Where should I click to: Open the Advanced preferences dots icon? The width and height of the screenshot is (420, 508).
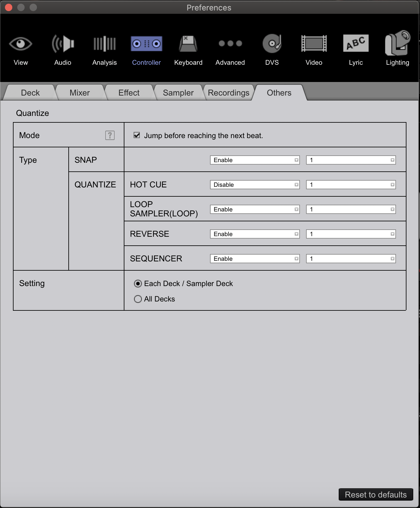click(x=230, y=43)
